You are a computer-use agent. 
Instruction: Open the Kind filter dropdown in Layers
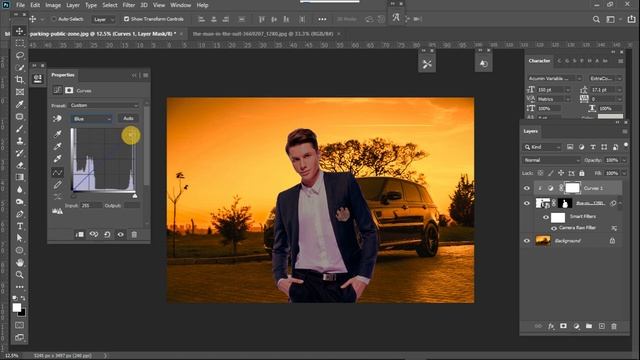click(x=543, y=147)
